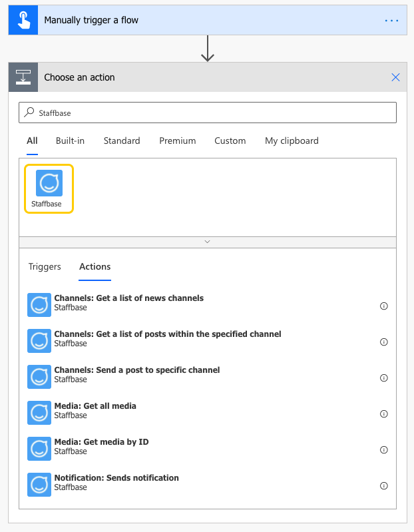The width and height of the screenshot is (414, 532).
Task: Select the All connectors tab
Action: click(x=32, y=140)
